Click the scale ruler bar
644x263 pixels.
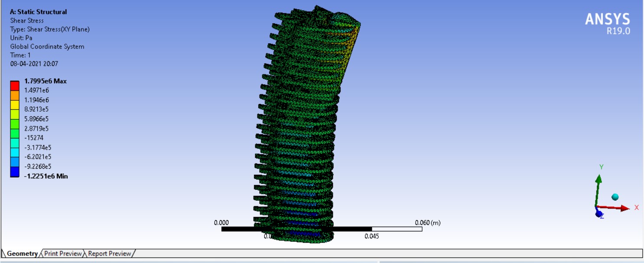pyautogui.click(x=322, y=229)
